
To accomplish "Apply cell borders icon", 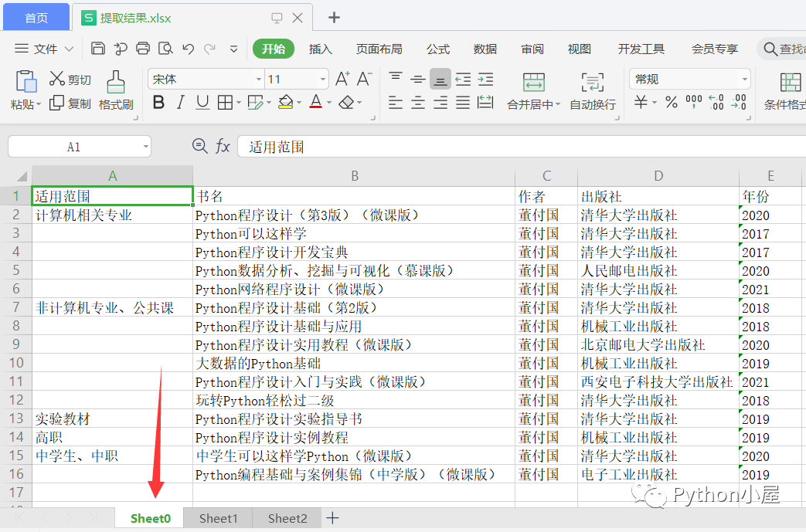I will 225,103.
